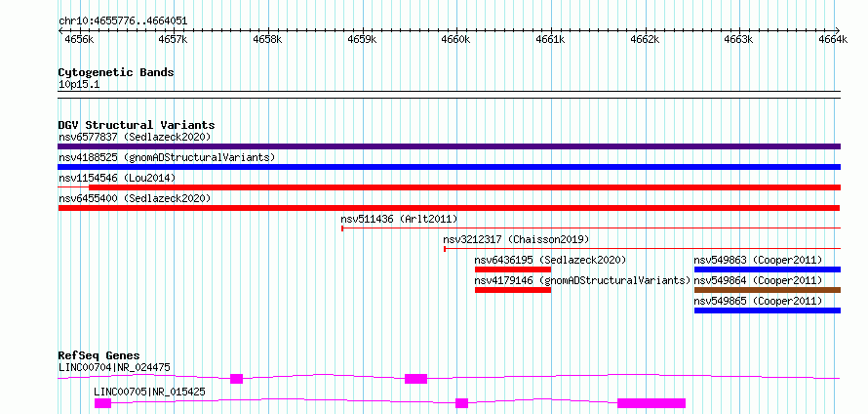
Task: Select the blue nsv549865 variant bar
Action: 768,310
